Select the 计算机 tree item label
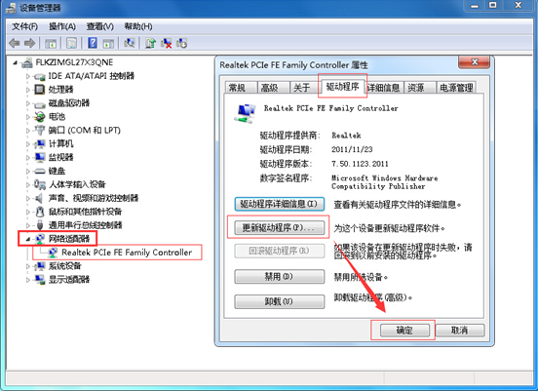Viewport: 538px width, 392px height. pyautogui.click(x=60, y=144)
